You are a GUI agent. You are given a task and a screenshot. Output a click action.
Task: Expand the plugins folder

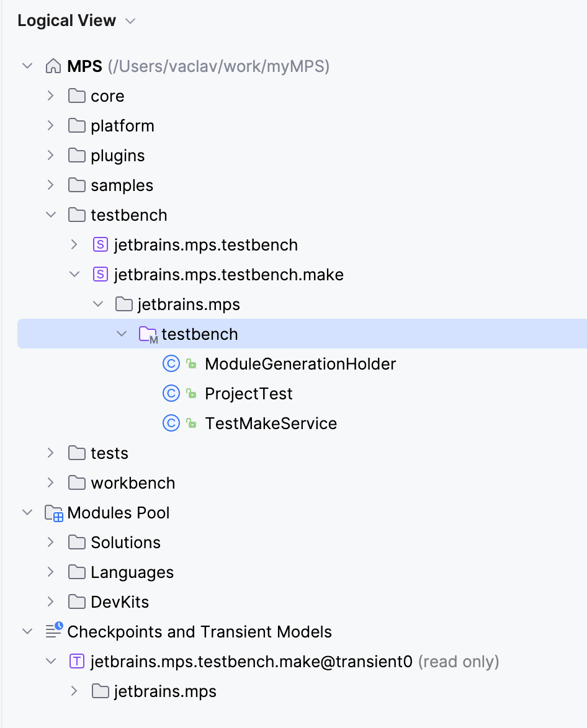coord(51,156)
